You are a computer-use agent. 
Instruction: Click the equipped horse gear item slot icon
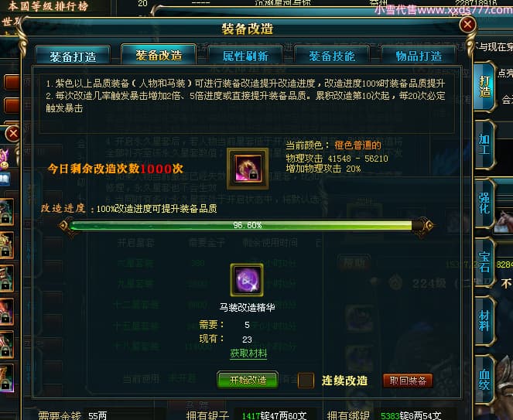coord(248,169)
